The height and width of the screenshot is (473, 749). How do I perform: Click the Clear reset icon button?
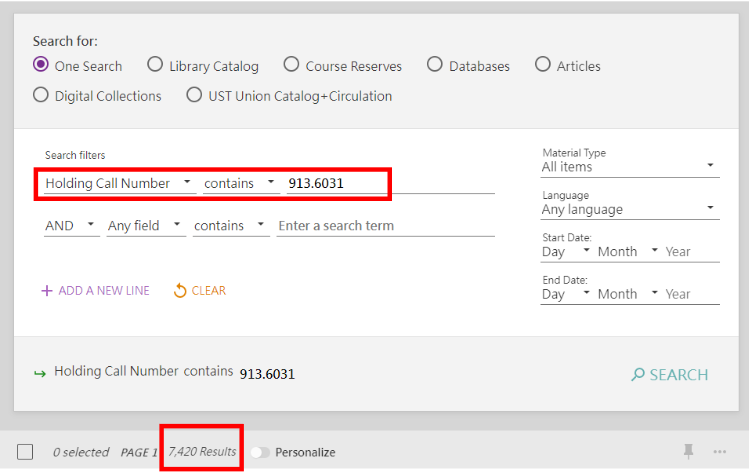(200, 291)
